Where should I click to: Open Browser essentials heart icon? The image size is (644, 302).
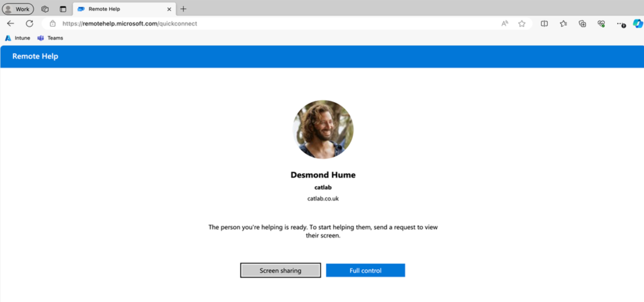click(x=601, y=23)
